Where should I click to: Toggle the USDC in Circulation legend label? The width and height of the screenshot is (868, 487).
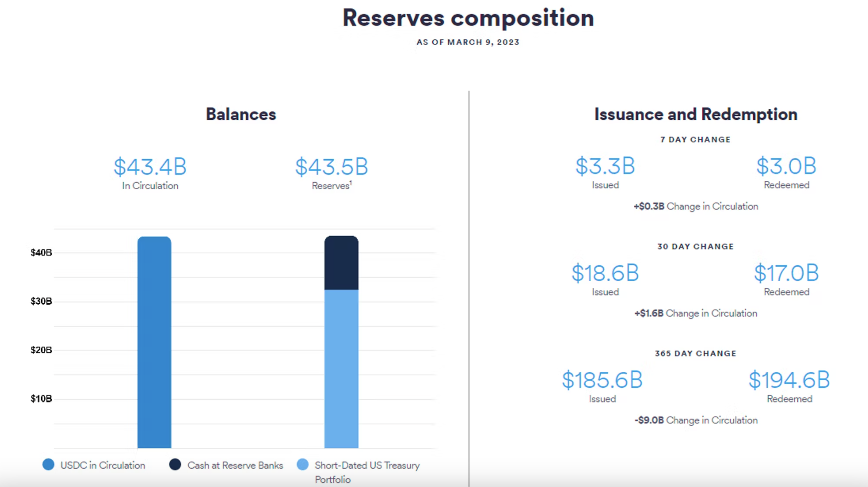pos(103,465)
